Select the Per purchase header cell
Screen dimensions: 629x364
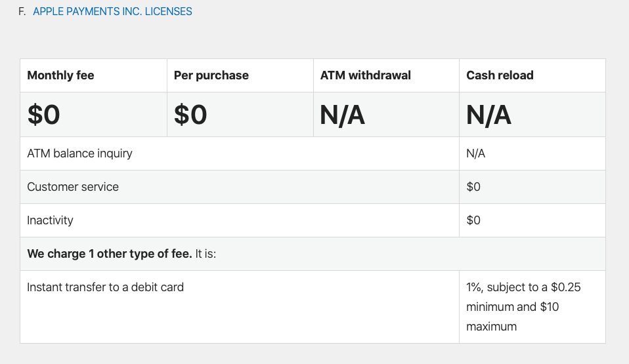pos(211,75)
